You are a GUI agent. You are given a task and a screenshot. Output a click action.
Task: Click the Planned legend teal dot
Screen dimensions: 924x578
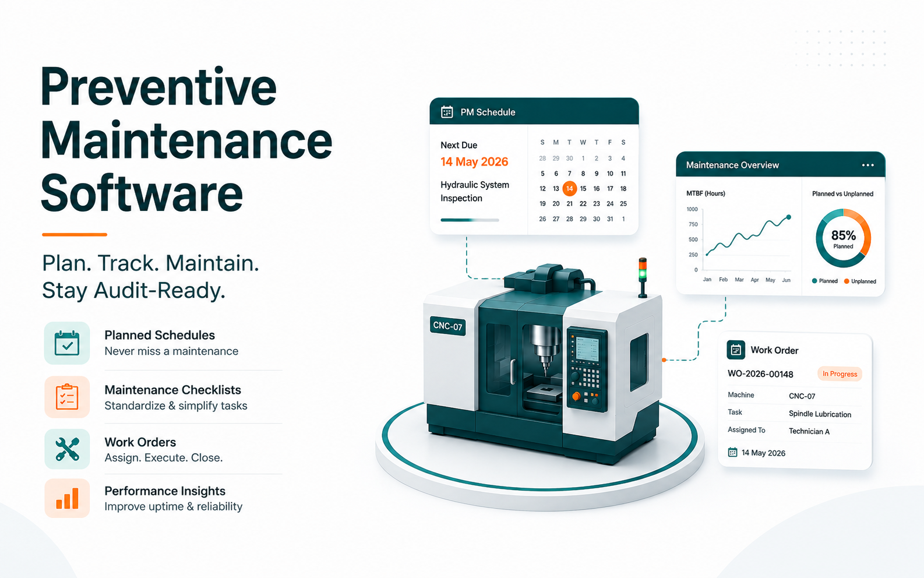coord(814,281)
